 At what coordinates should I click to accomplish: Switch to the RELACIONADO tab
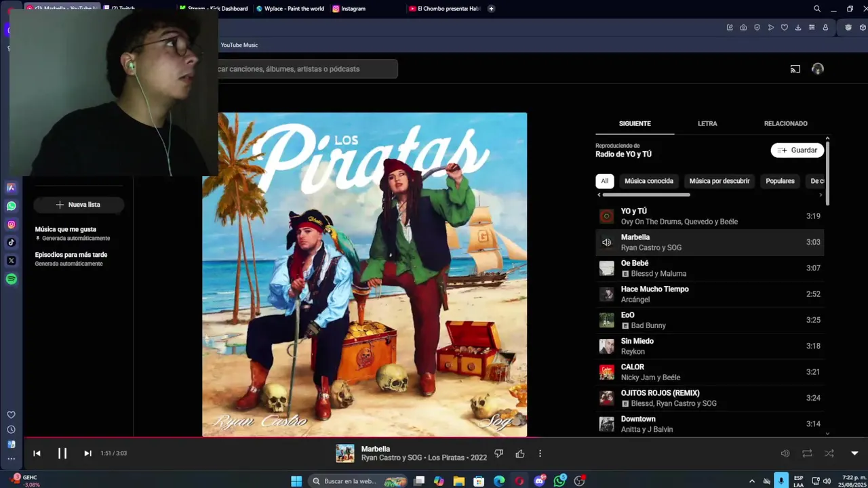coord(785,123)
